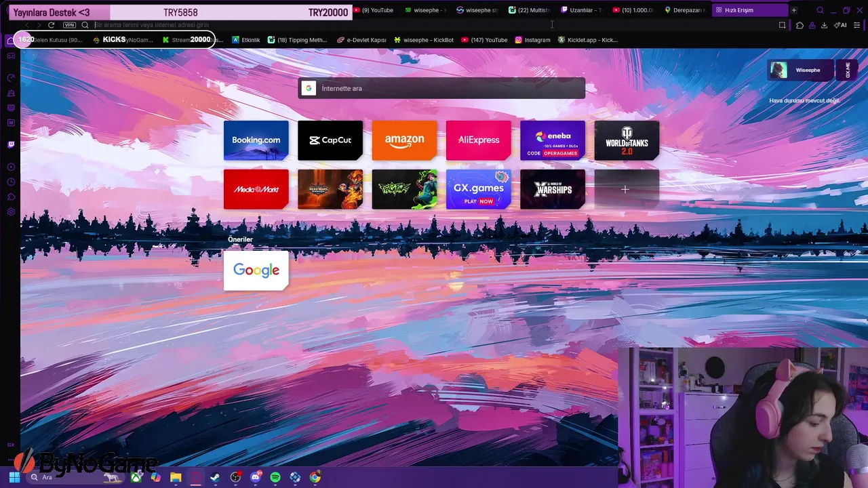
Task: Open the MediaMarkt speed dial tile
Action: 256,190
